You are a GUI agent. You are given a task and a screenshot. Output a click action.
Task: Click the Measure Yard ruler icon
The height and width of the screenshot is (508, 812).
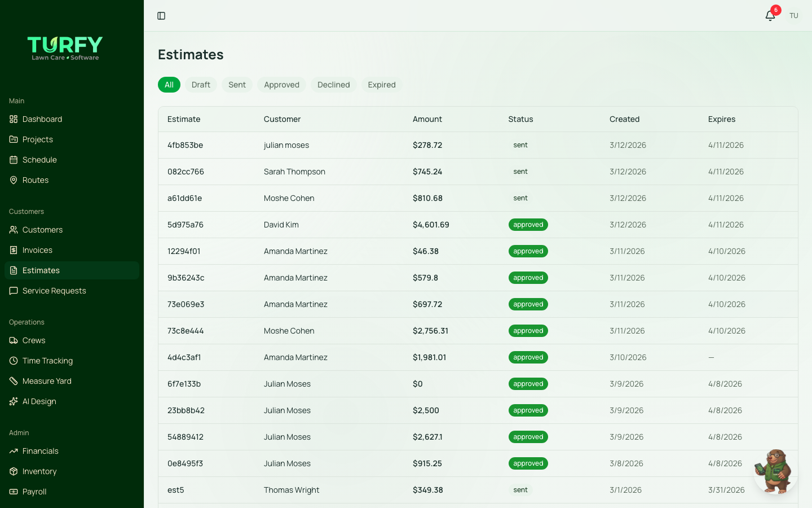click(14, 381)
